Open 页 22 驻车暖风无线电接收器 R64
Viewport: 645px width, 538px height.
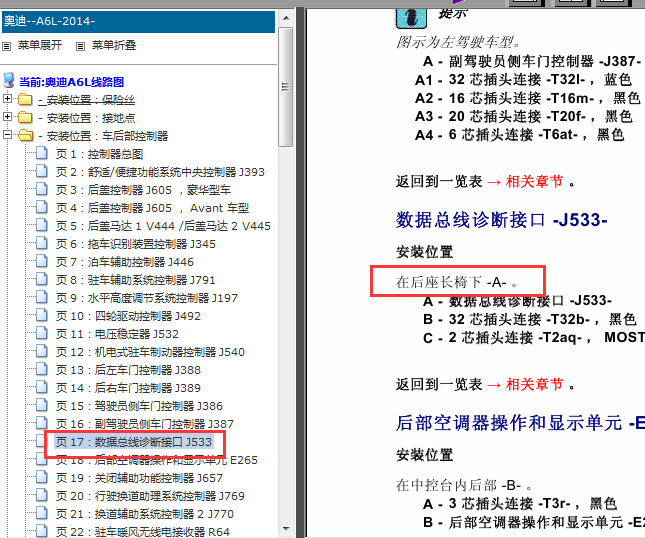(x=143, y=532)
